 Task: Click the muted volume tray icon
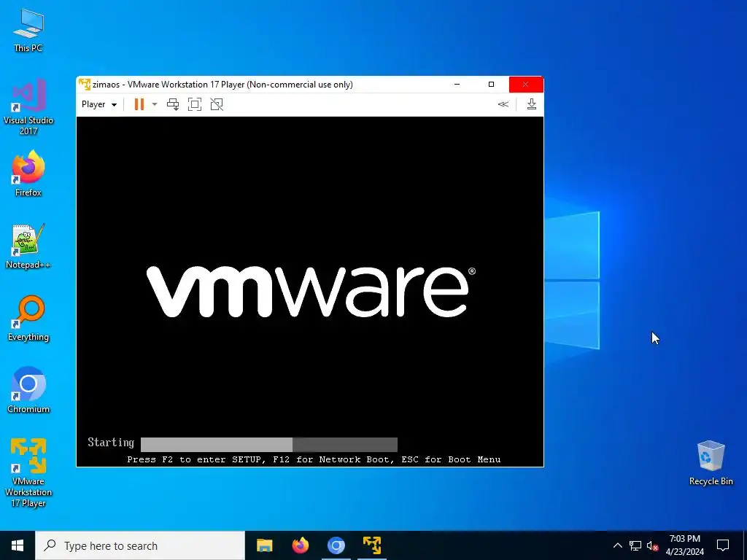point(653,545)
